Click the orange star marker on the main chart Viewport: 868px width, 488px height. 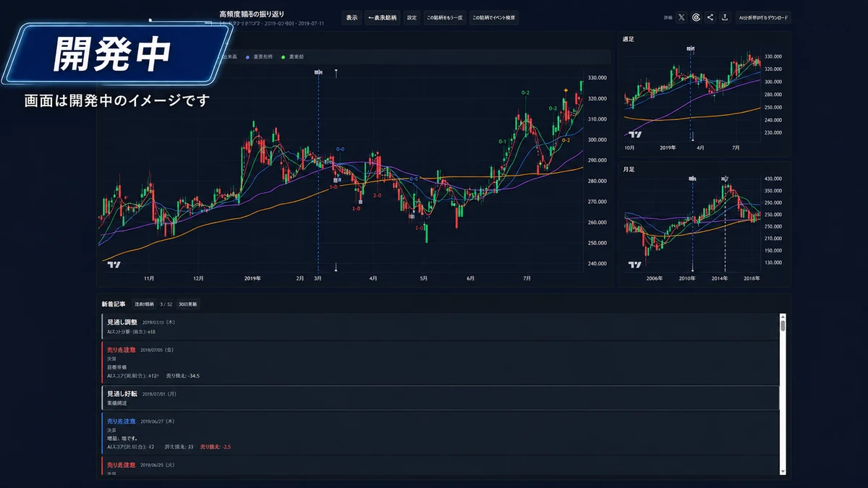click(566, 90)
